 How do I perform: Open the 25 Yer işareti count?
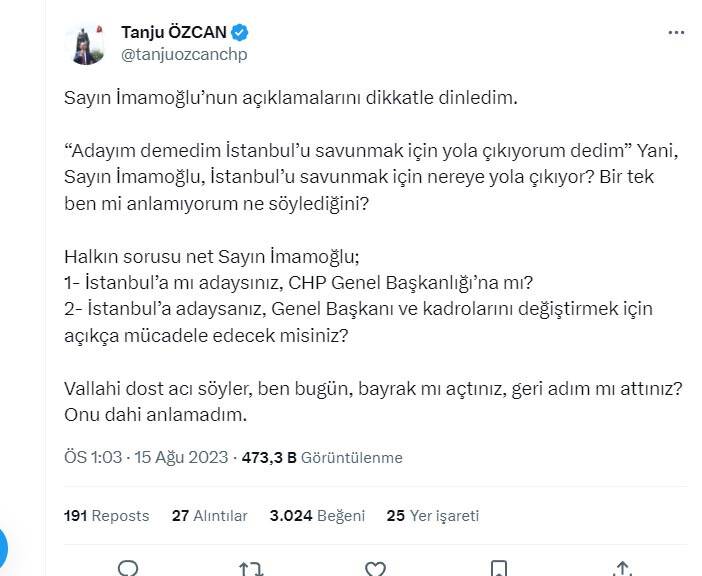point(432,516)
